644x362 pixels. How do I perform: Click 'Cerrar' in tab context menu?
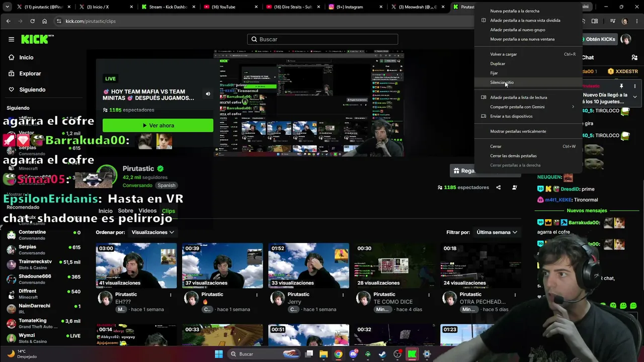528,146
